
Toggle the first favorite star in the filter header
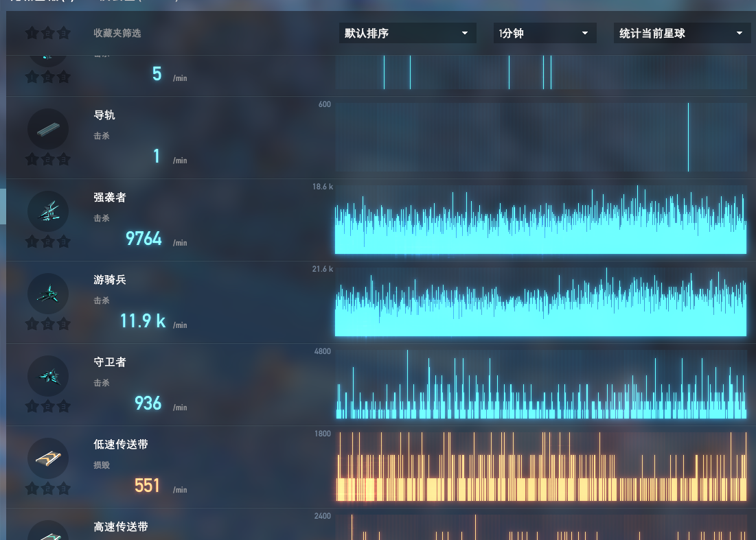[x=31, y=33]
